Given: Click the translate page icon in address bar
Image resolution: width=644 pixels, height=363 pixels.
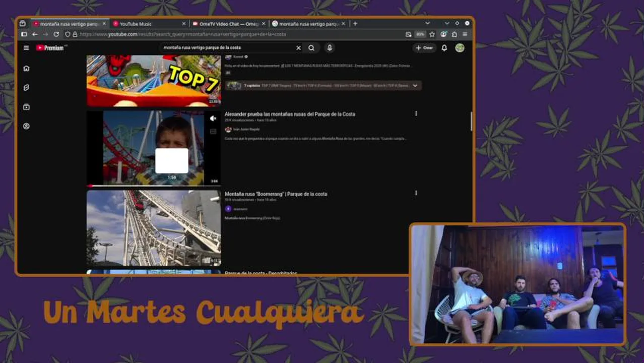Looking at the screenshot, I should click(409, 34).
